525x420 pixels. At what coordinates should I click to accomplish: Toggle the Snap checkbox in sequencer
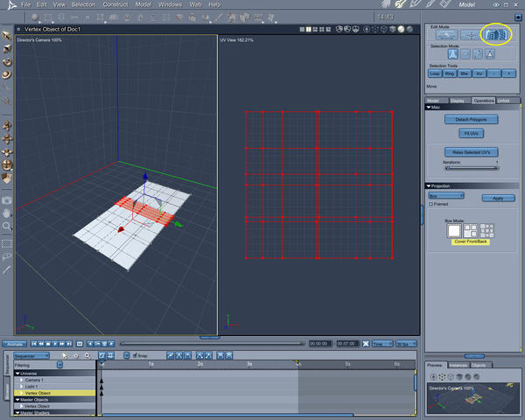coord(135,355)
